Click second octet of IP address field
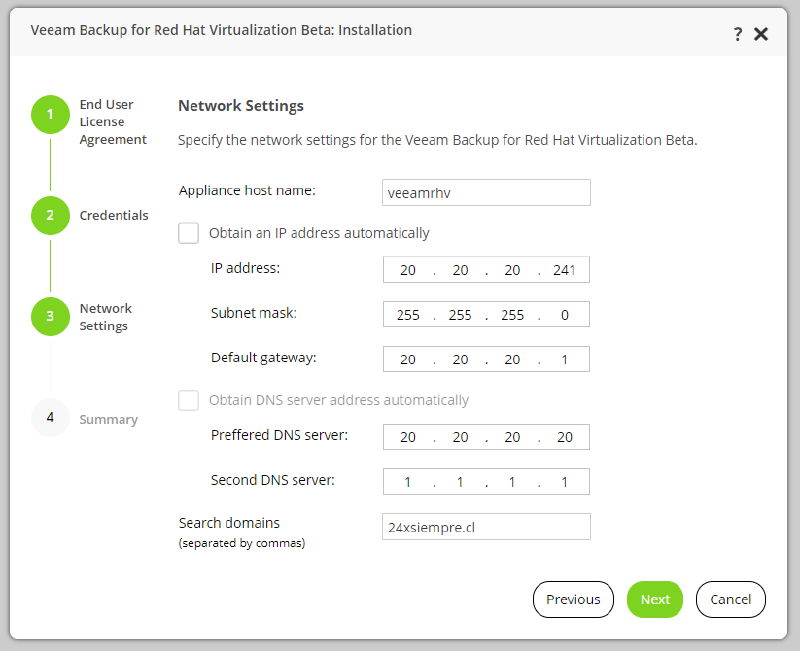The width and height of the screenshot is (800, 651). 460,270
